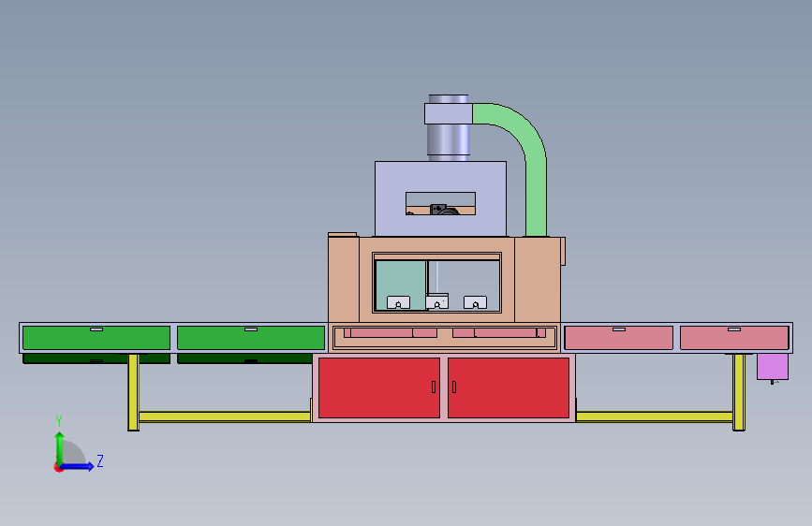Click the red origin ball of the triad
This screenshot has height=526, width=812.
point(58,467)
